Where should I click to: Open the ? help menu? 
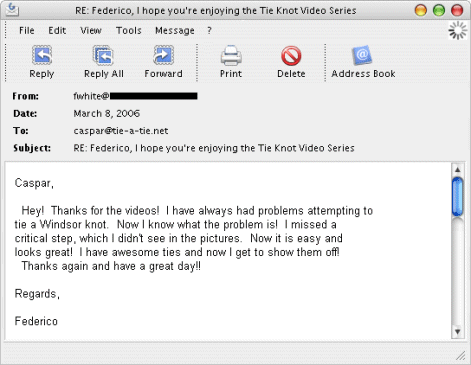(x=209, y=31)
